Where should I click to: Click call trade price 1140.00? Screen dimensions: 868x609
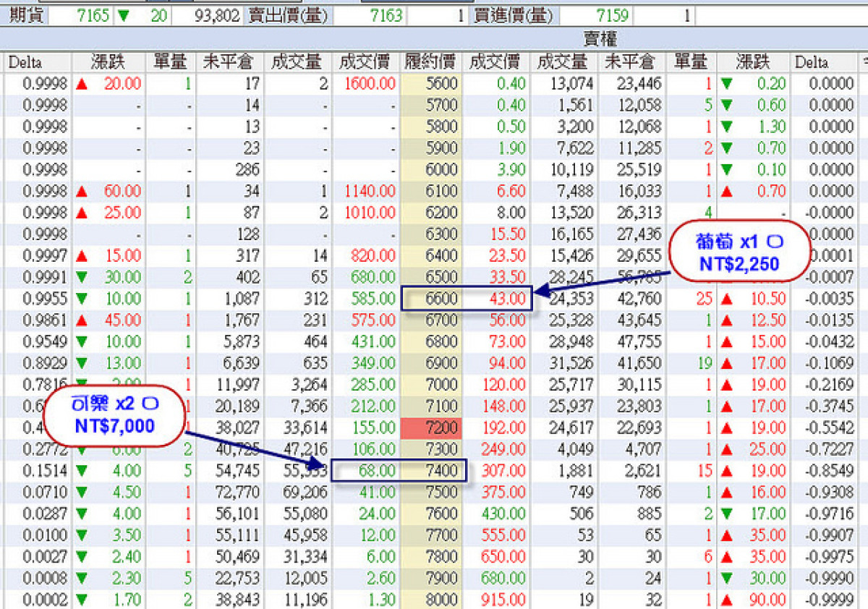pyautogui.click(x=370, y=192)
